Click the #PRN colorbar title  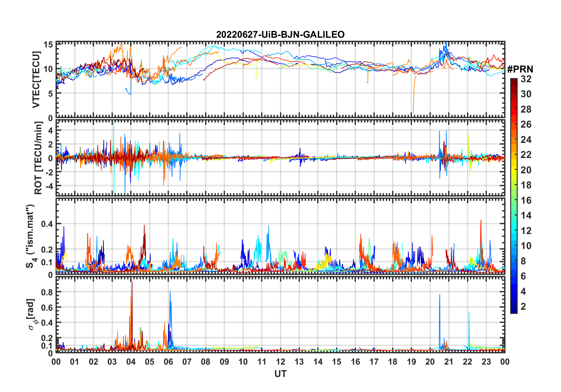click(x=520, y=69)
